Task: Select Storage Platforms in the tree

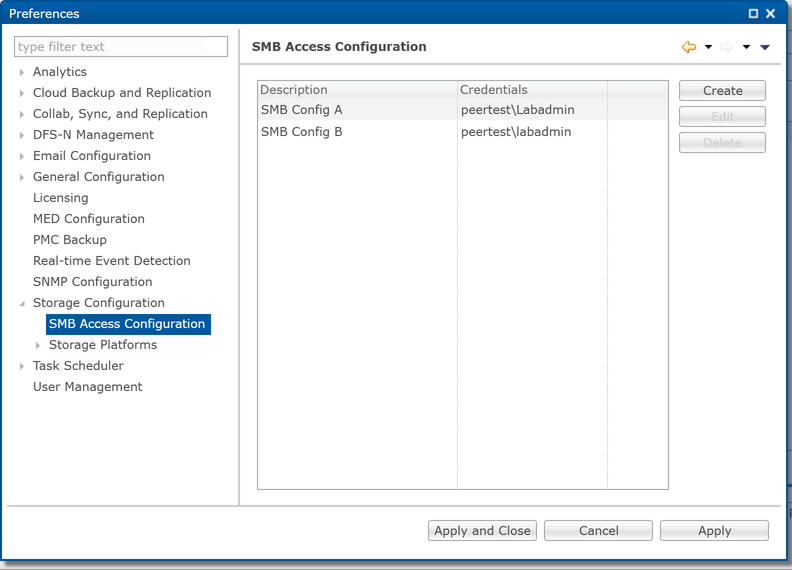Action: coord(103,345)
